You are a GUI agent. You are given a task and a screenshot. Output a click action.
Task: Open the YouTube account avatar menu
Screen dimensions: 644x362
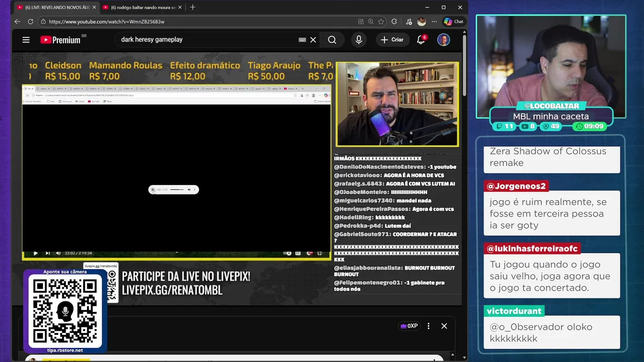coord(443,40)
